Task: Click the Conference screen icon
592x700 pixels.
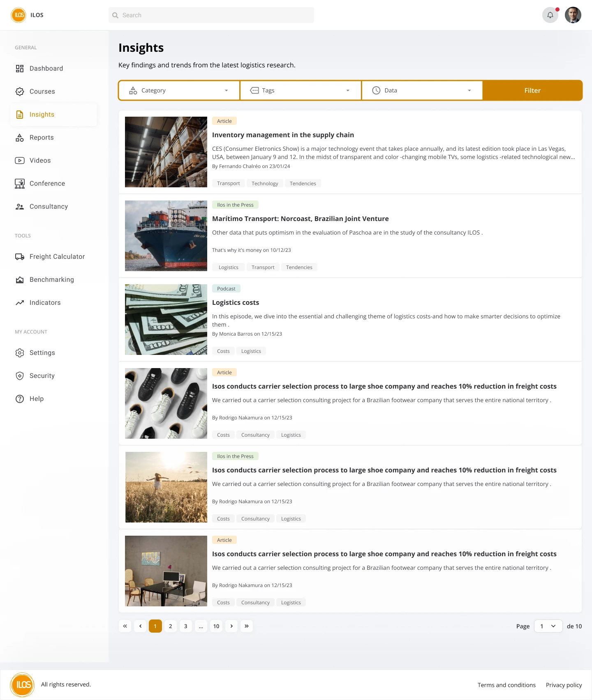Action: (x=20, y=184)
